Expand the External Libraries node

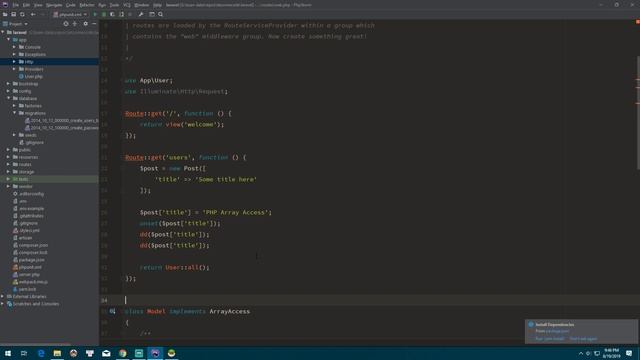[x=3, y=296]
